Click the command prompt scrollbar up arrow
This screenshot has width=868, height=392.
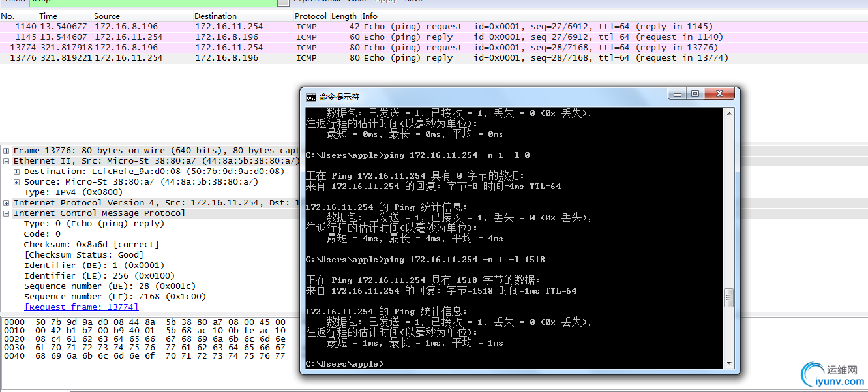point(729,113)
